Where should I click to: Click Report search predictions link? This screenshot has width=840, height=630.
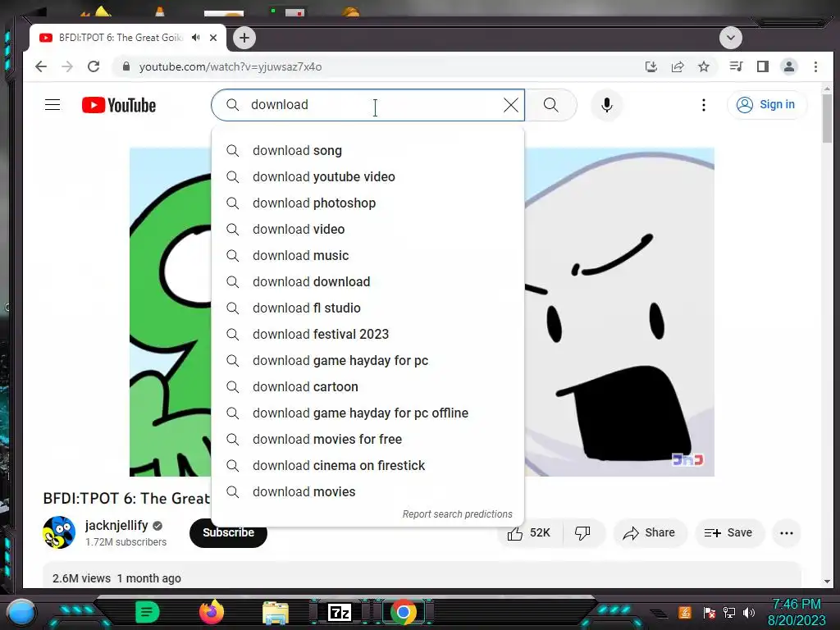coord(457,514)
